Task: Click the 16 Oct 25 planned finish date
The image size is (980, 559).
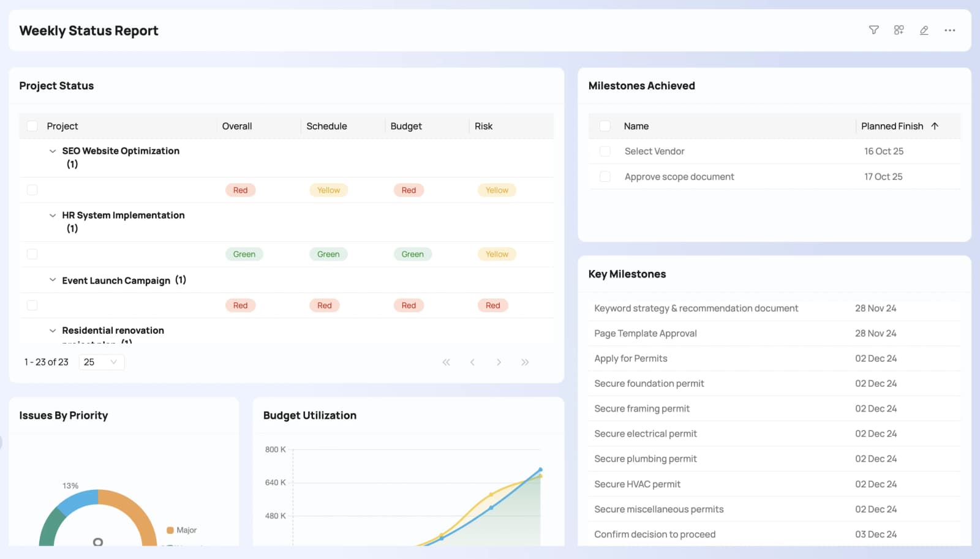Action: click(884, 151)
